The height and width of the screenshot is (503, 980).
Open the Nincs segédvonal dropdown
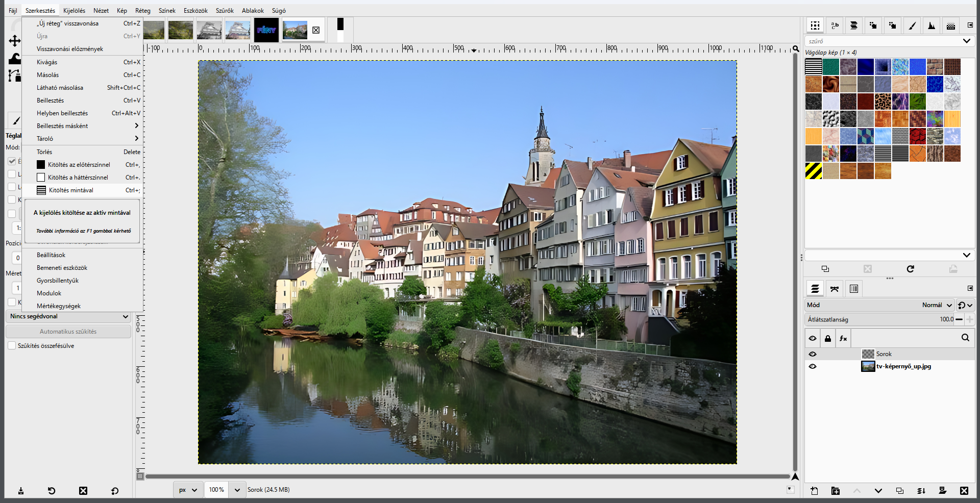69,316
